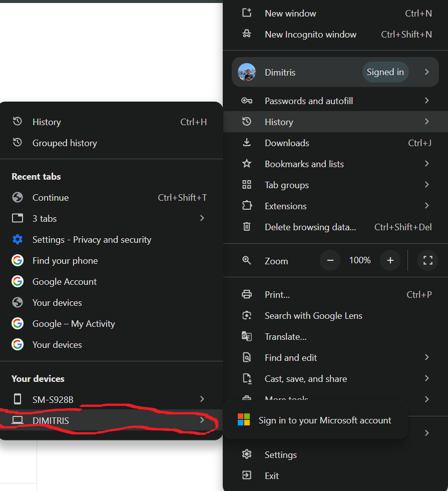Open Your devices with Google icon
This screenshot has width=448, height=491.
click(112, 344)
